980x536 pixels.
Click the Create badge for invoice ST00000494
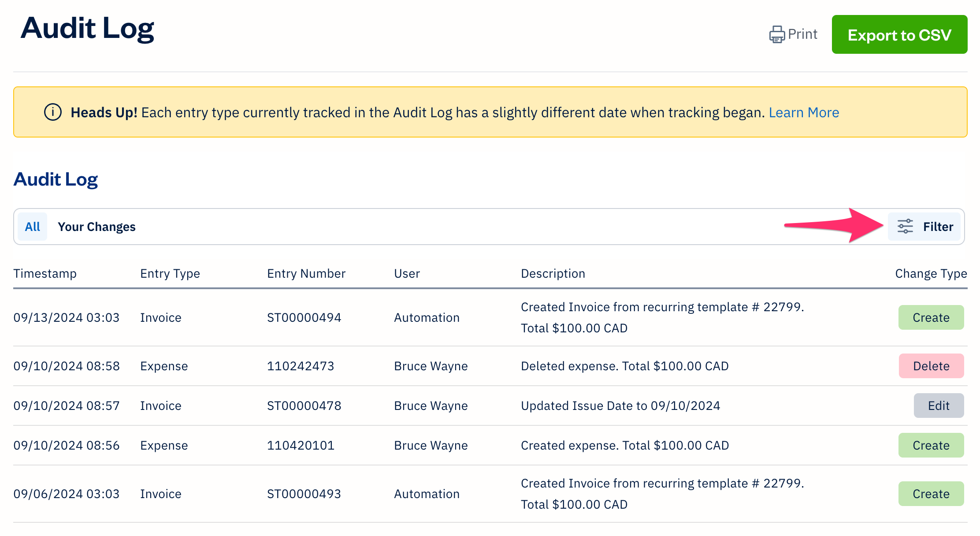(931, 317)
